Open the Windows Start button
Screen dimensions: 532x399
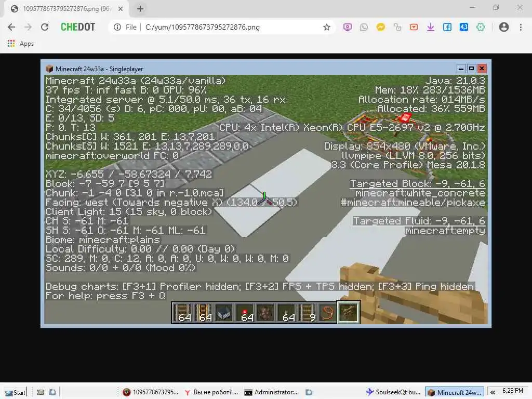[15, 392]
